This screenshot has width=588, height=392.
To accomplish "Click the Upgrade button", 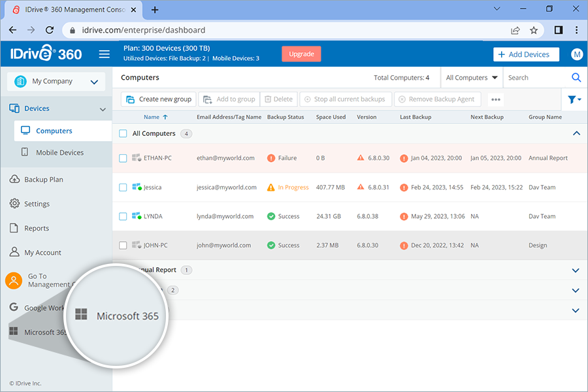I will coord(301,54).
